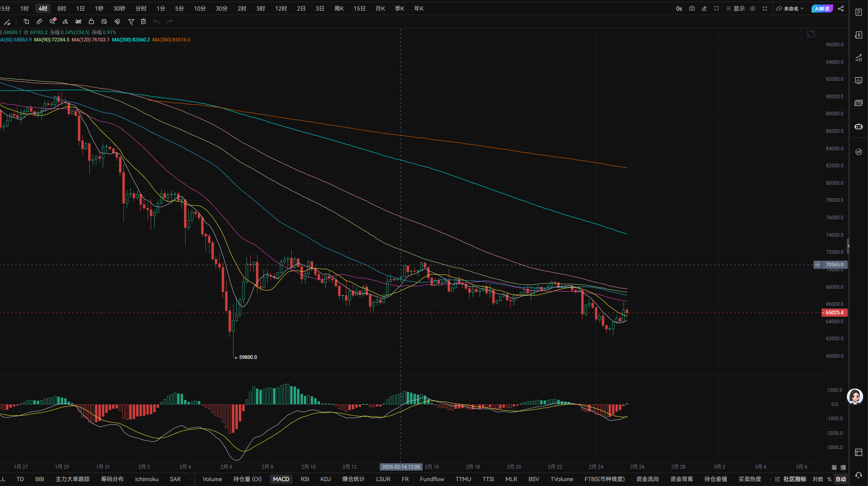
Task: Toggle the % percent scale
Action: tap(829, 479)
